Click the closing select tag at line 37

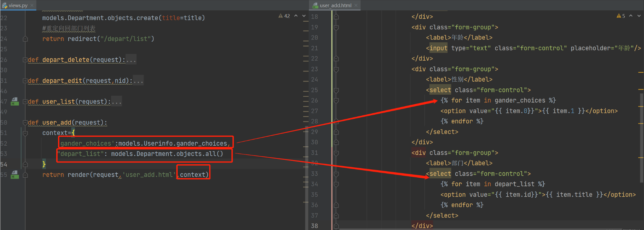[442, 216]
